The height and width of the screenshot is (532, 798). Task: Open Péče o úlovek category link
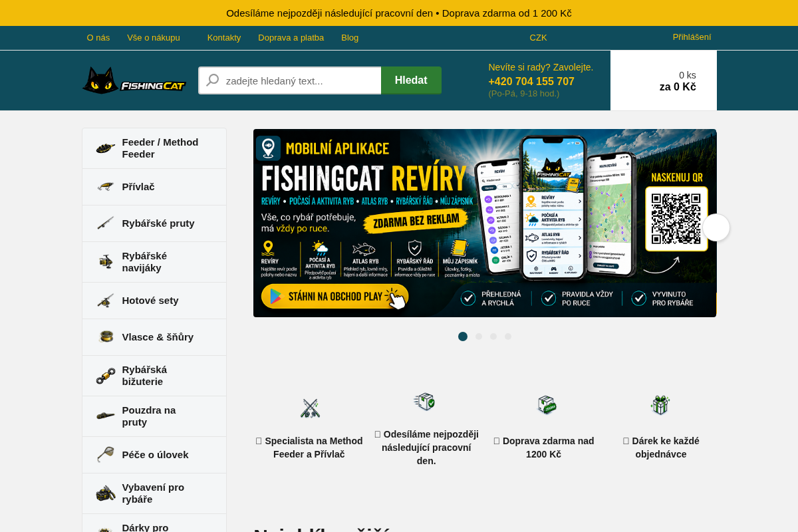(x=155, y=455)
